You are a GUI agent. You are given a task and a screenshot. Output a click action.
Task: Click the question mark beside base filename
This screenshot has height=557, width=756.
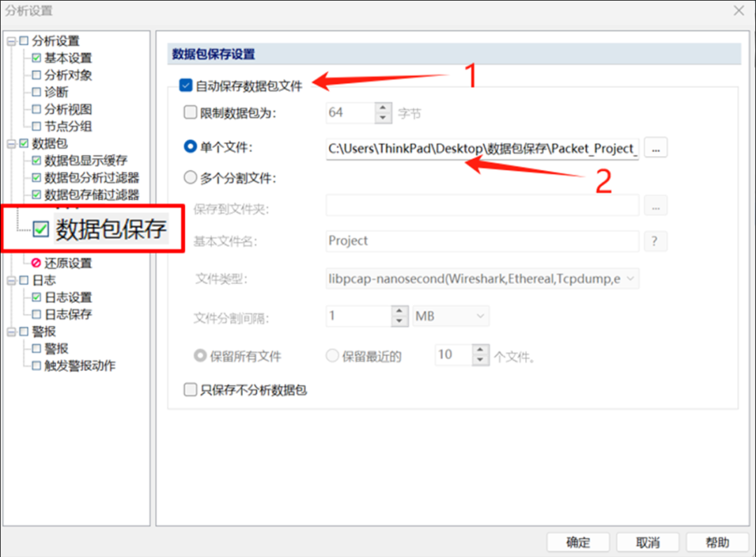[x=655, y=241]
